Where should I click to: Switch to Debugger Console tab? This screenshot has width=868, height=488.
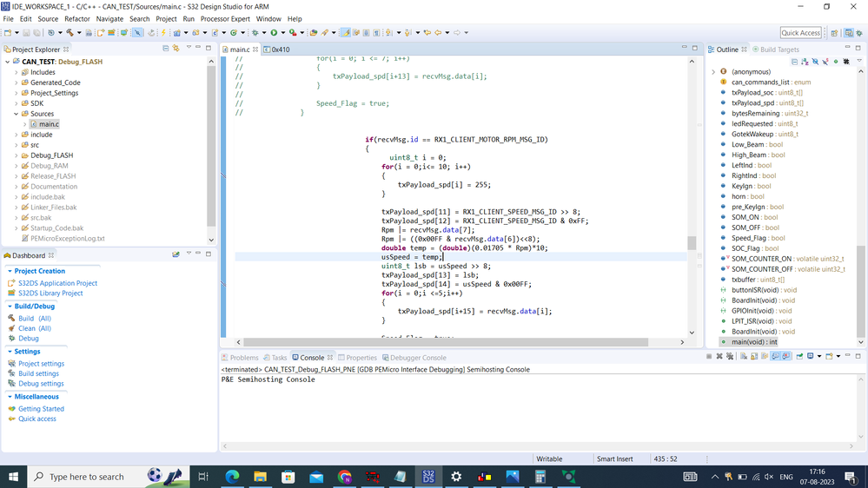414,358
